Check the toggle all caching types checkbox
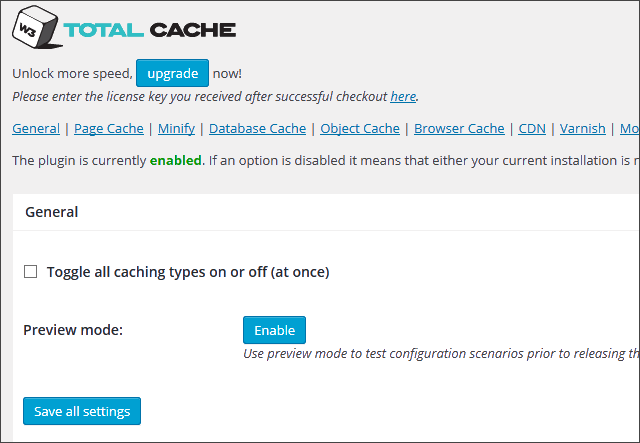 click(x=31, y=272)
